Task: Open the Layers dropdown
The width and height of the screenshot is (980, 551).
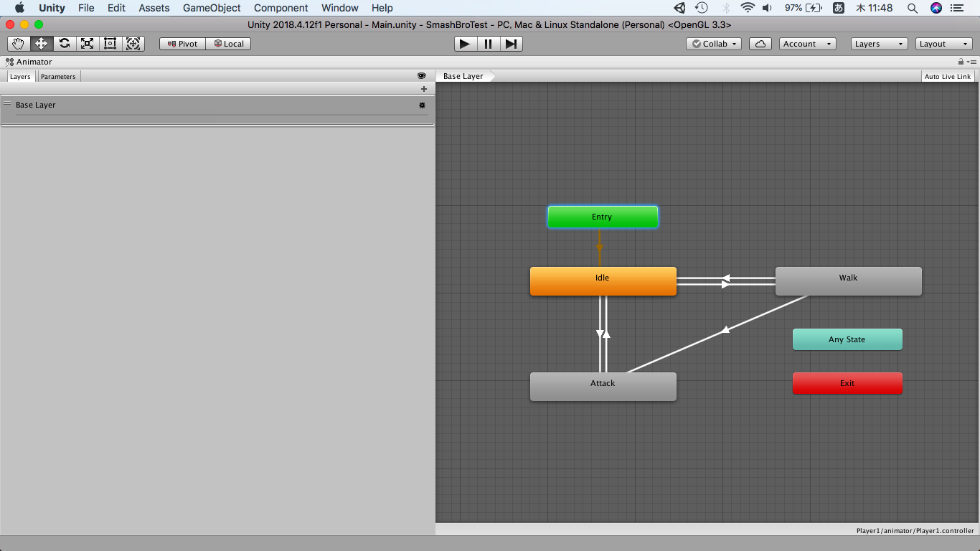Action: pos(880,44)
